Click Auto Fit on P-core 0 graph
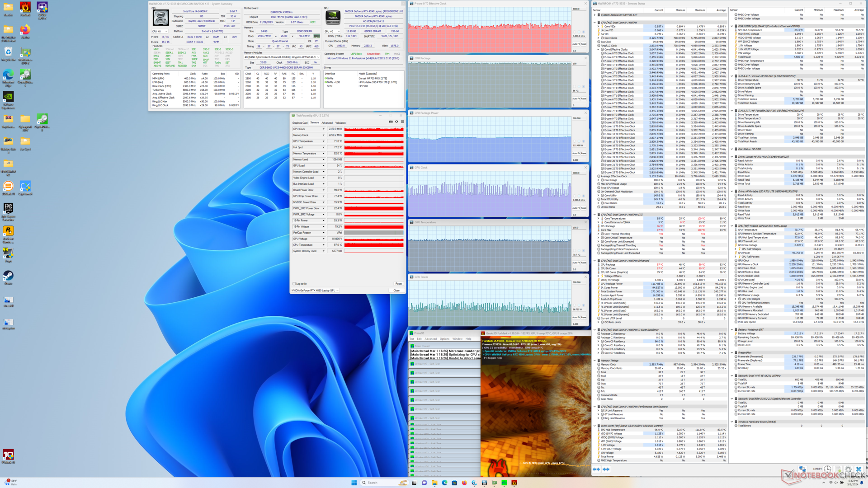The height and width of the screenshot is (488, 868). pyautogui.click(x=576, y=44)
